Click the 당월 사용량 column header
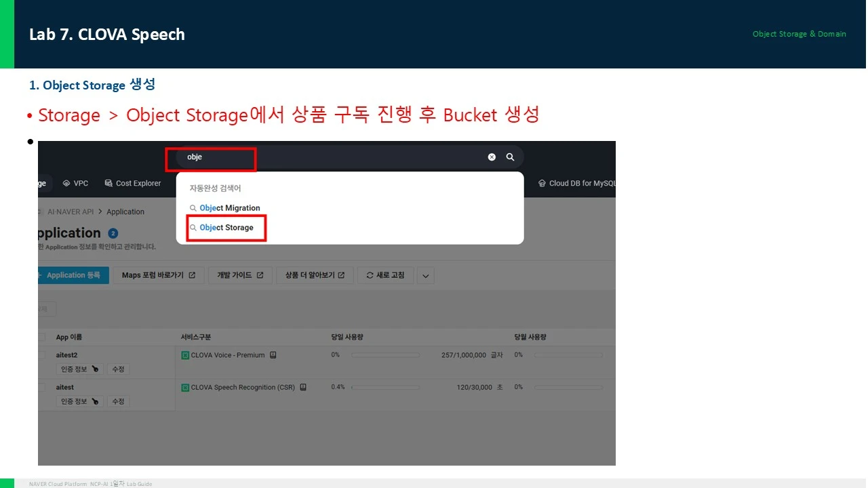Image resolution: width=868 pixels, height=488 pixels. (x=530, y=337)
